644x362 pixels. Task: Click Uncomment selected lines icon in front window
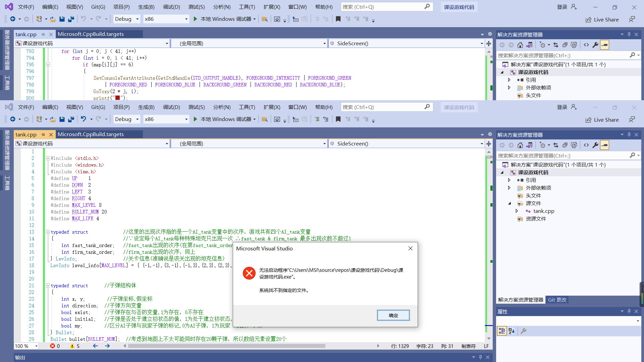326,119
